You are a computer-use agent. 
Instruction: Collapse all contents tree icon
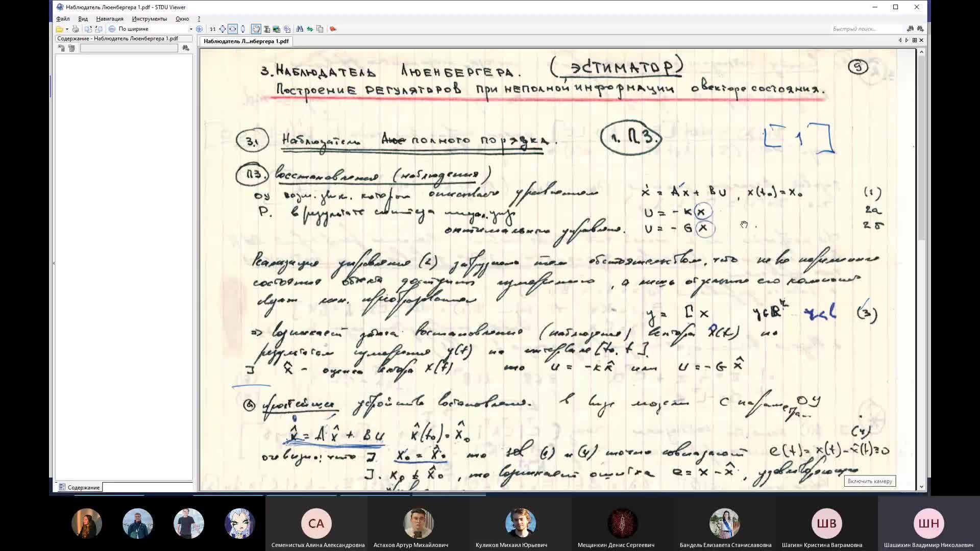click(71, 48)
